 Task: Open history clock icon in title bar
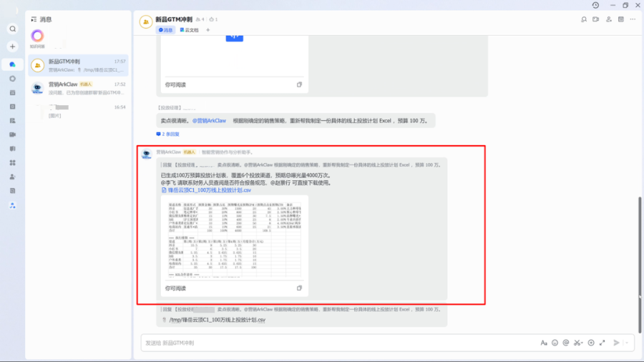[x=595, y=5]
